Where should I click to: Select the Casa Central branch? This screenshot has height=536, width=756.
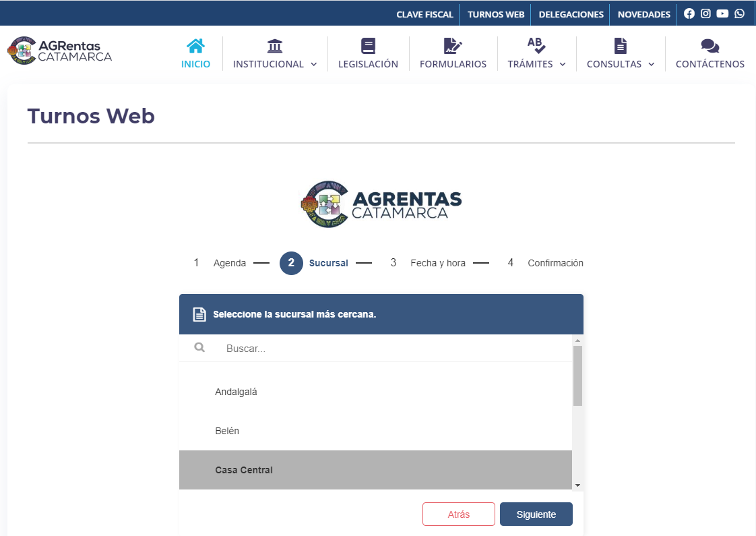pos(375,470)
